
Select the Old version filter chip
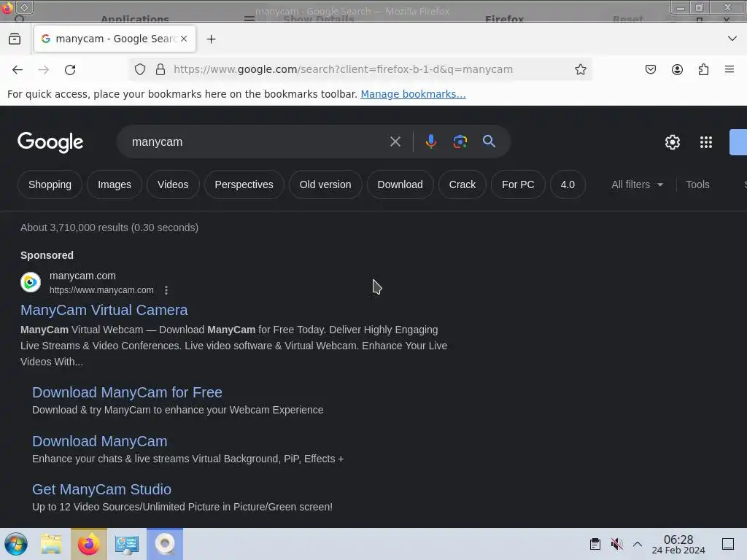(325, 184)
